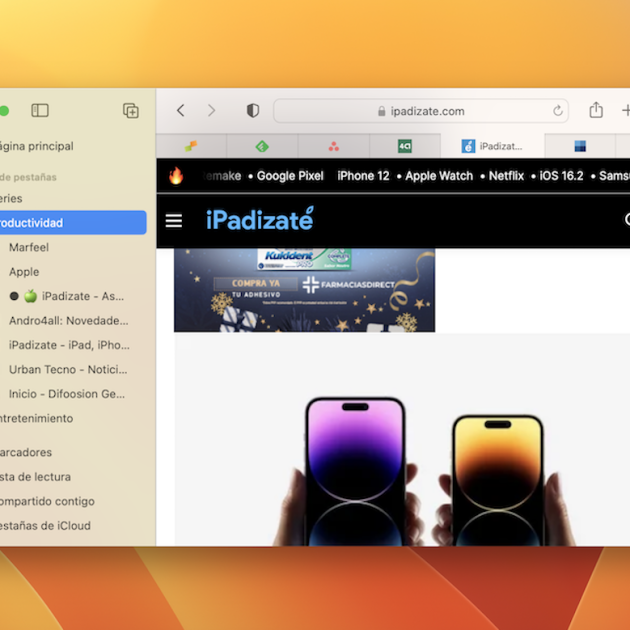Open Urban Tecno tab from sidebar

69,369
